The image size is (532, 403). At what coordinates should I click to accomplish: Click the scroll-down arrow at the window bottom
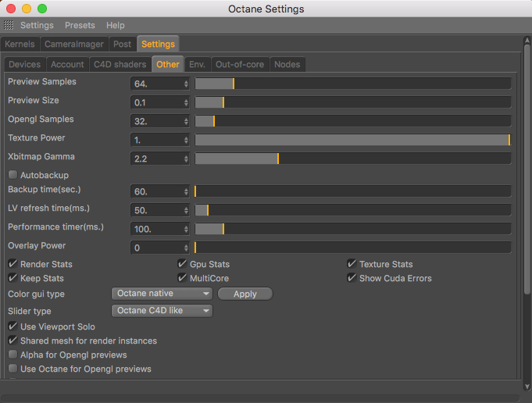(525, 386)
